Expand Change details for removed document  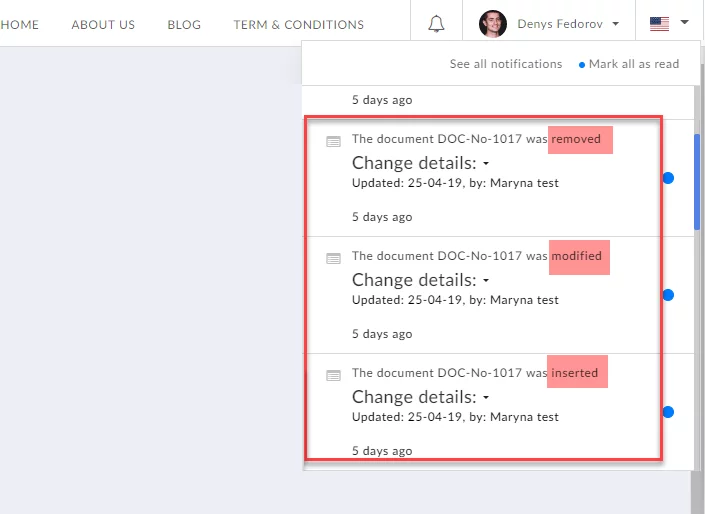(x=420, y=163)
